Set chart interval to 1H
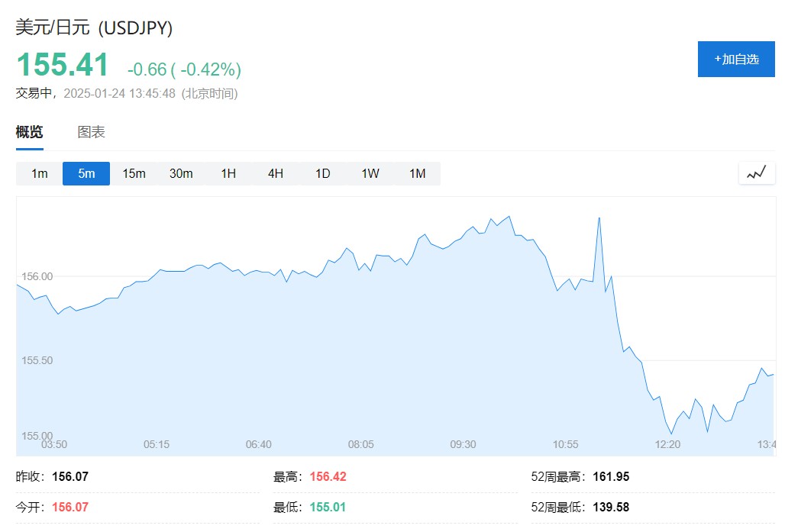The width and height of the screenshot is (785, 532). 228,174
